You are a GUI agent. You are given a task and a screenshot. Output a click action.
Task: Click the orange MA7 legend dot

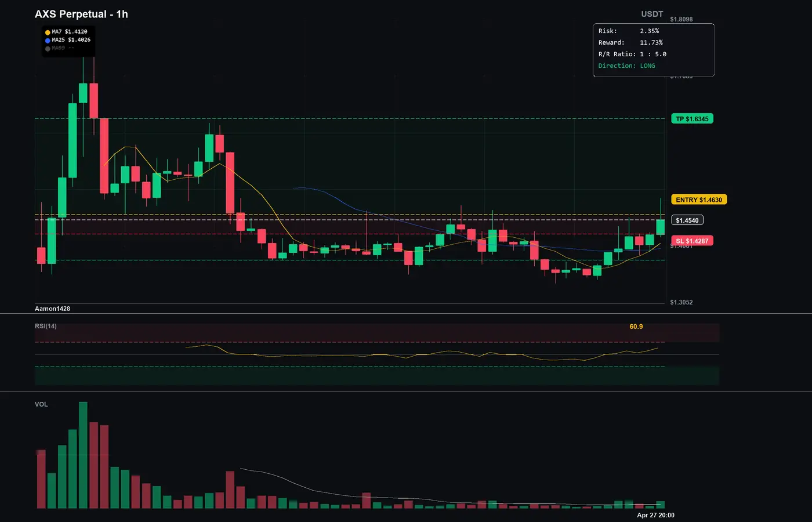[x=48, y=32]
